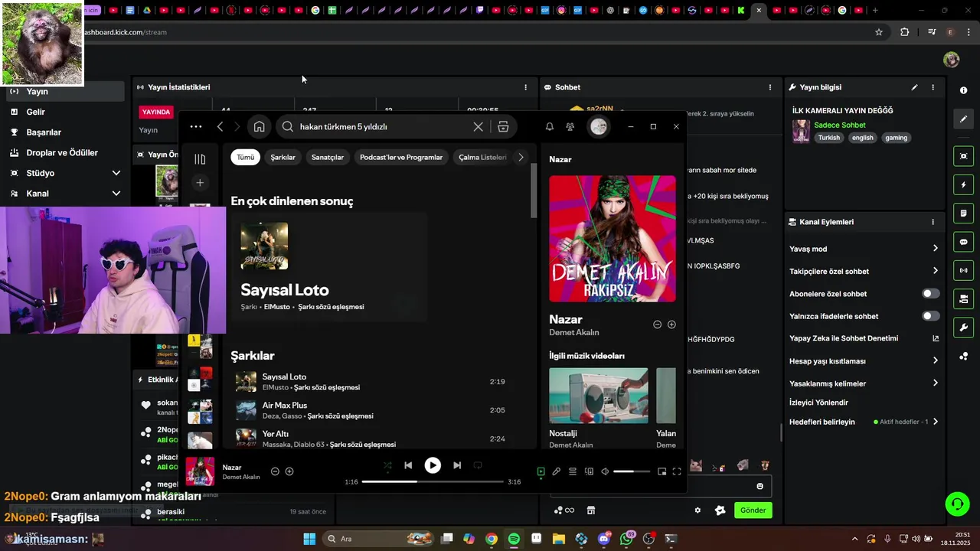Open Spotify friend activity icon
Viewport: 980px width, 551px height.
pyautogui.click(x=570, y=127)
